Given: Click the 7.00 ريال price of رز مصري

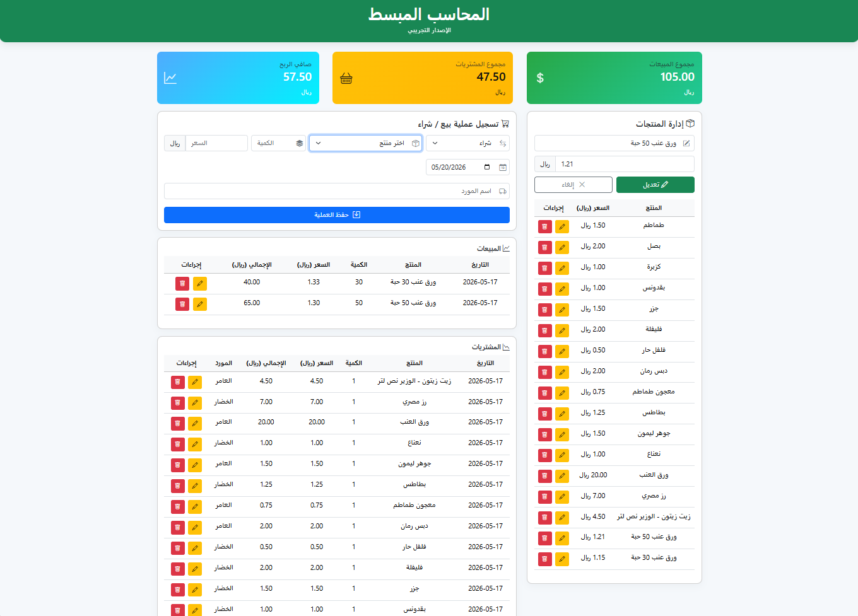Looking at the screenshot, I should (x=594, y=496).
